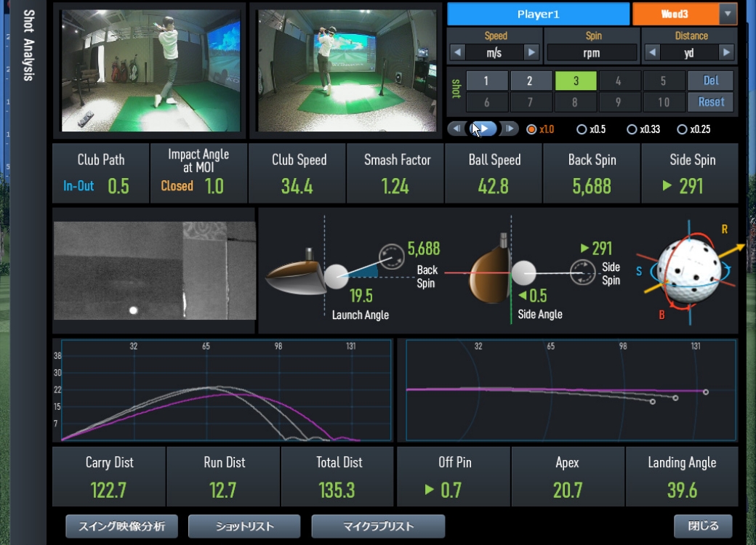The image size is (756, 545).
Task: Select x1.0 playback speed
Action: coord(531,129)
